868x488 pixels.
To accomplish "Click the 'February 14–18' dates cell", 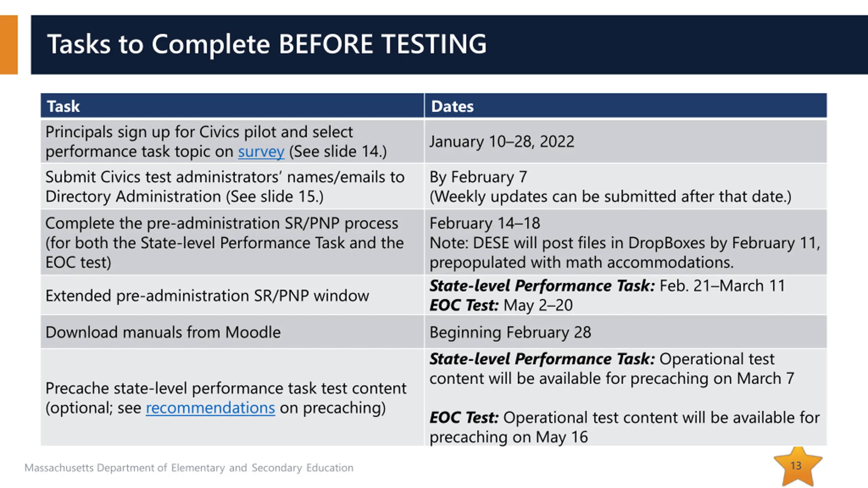I will tap(485, 223).
